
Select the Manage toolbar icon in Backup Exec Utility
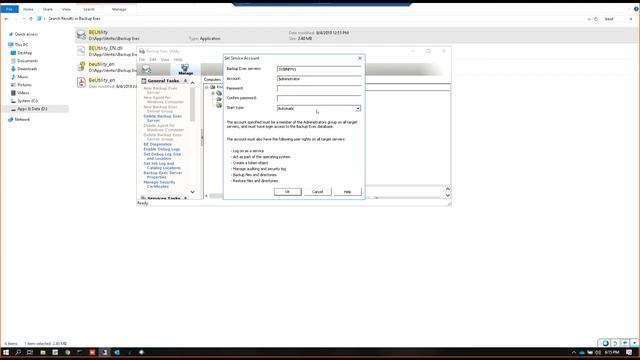pyautogui.click(x=185, y=69)
